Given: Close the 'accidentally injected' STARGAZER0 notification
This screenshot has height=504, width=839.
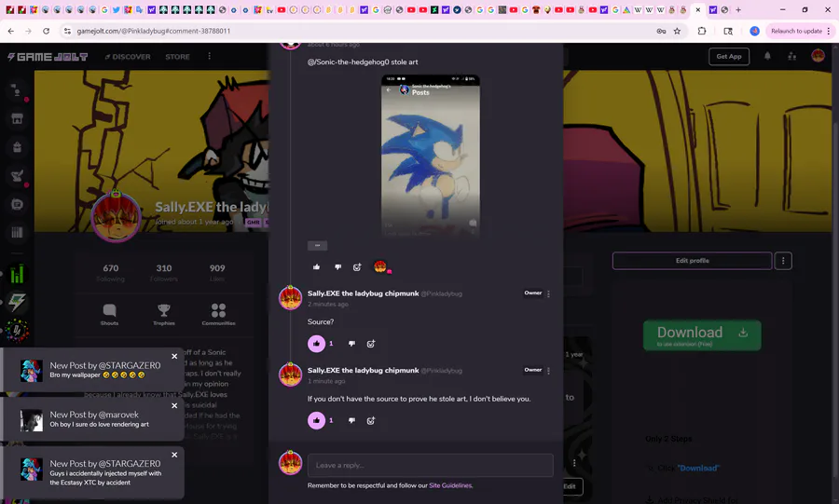Looking at the screenshot, I should point(174,455).
